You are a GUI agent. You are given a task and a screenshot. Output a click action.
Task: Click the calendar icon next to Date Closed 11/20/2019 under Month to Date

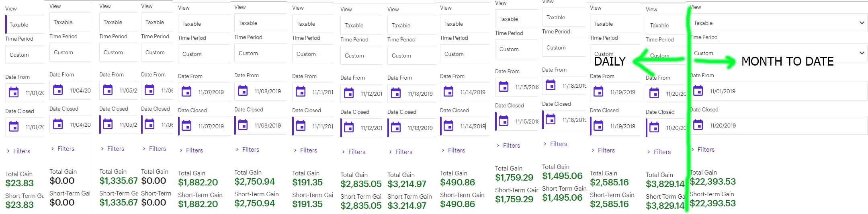pos(698,125)
